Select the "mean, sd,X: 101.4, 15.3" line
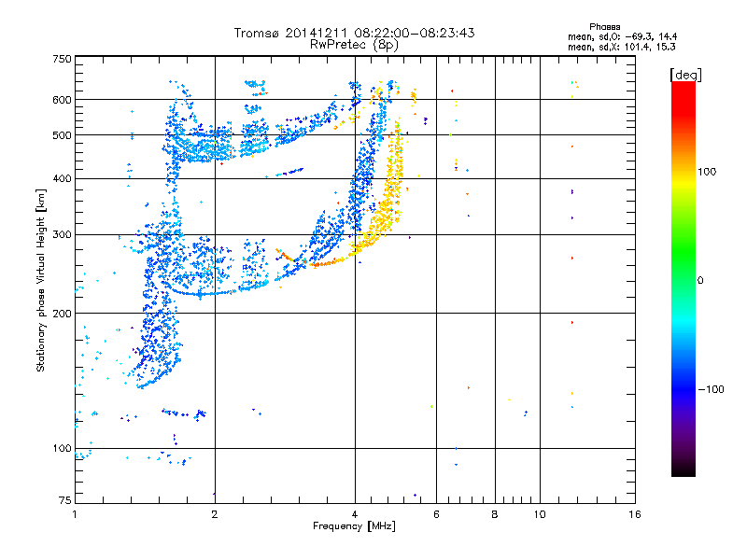 (621, 48)
